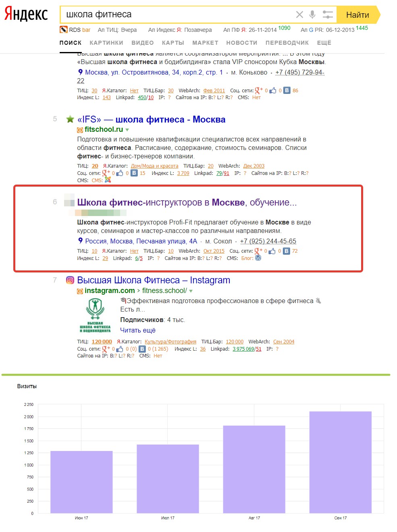Screen dimensions: 397x532
Task: Click instagram.com green domain link
Action: (x=110, y=291)
